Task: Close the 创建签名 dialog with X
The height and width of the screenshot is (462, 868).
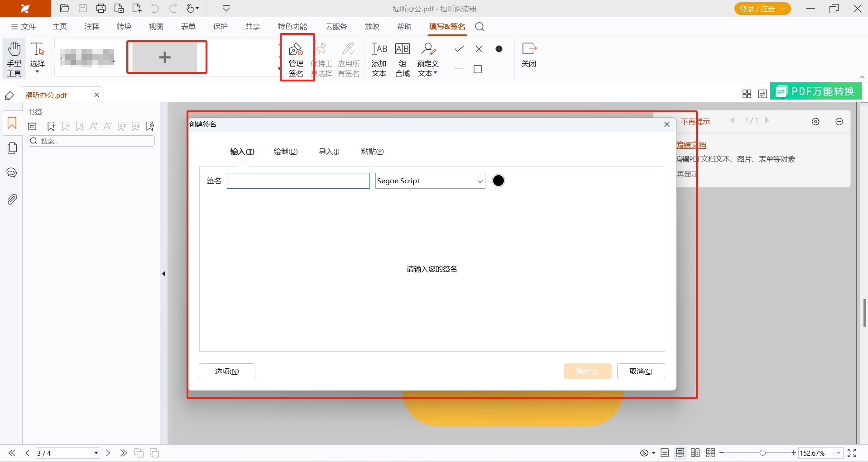Action: pyautogui.click(x=667, y=124)
